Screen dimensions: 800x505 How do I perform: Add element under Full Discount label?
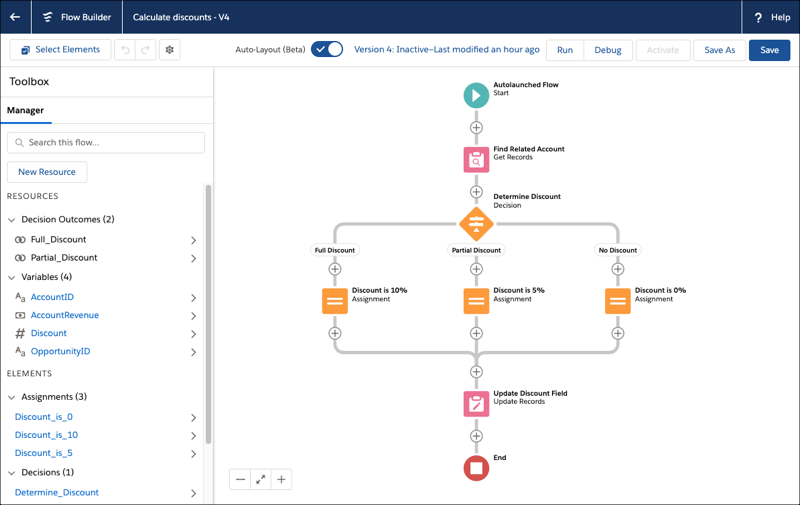coord(335,269)
